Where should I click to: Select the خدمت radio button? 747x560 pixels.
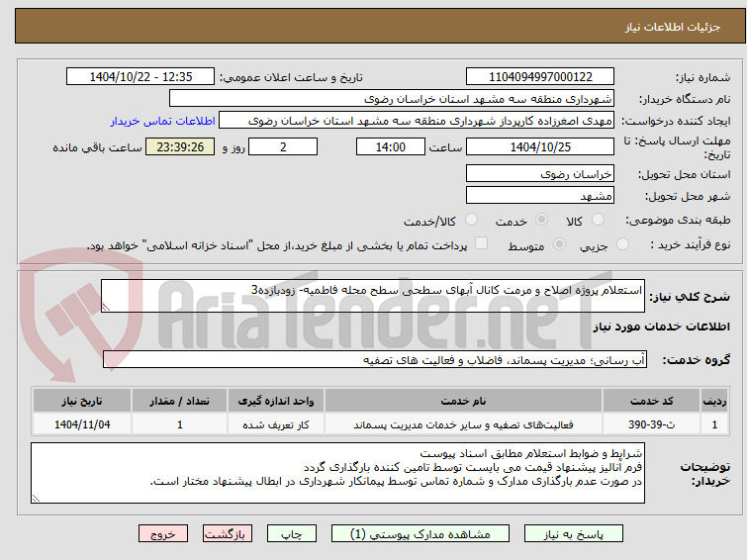coord(541,220)
